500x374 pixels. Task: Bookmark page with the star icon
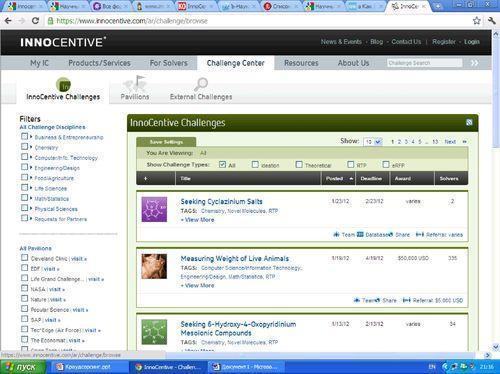click(x=477, y=21)
